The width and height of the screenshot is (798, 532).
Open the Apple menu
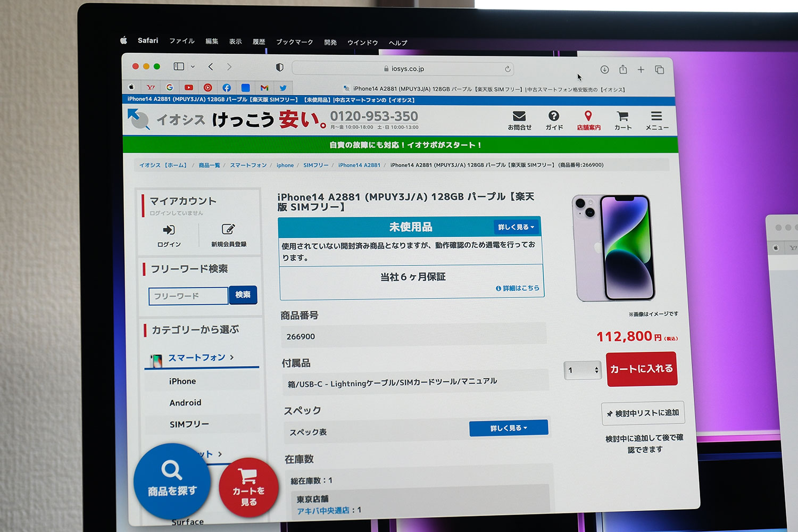[x=123, y=40]
